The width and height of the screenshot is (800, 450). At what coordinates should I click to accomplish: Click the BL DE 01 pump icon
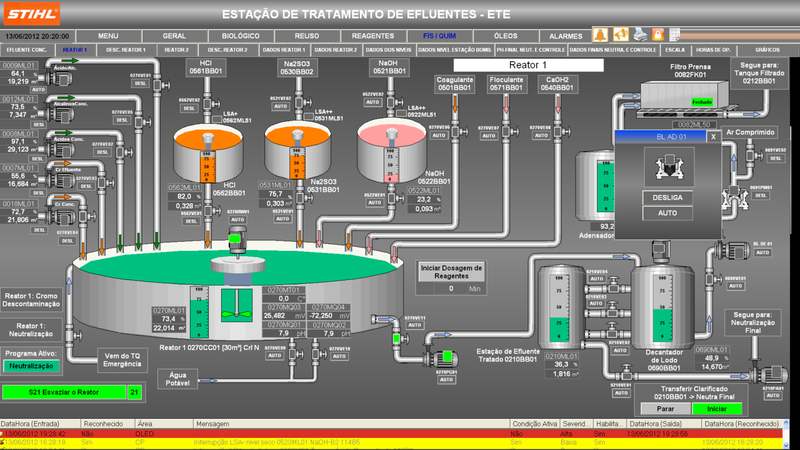pyautogui.click(x=733, y=251)
